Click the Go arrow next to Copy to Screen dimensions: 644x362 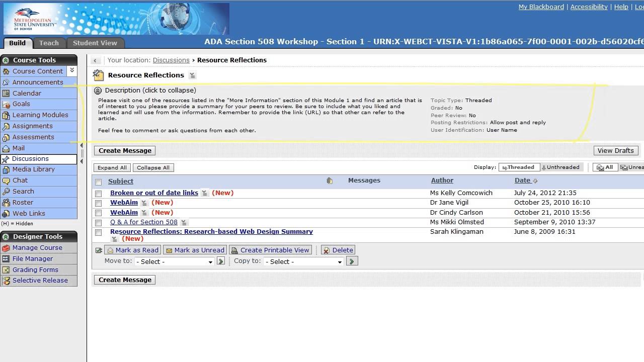coord(352,261)
